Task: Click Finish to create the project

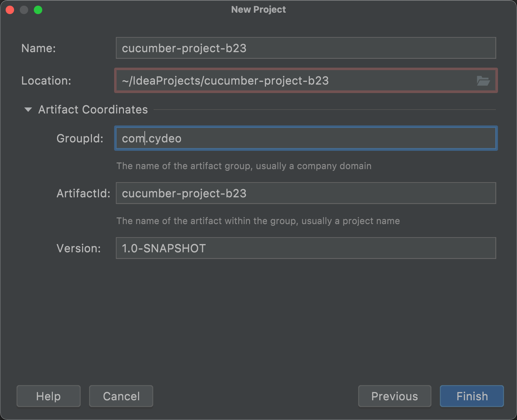Action: [x=472, y=396]
